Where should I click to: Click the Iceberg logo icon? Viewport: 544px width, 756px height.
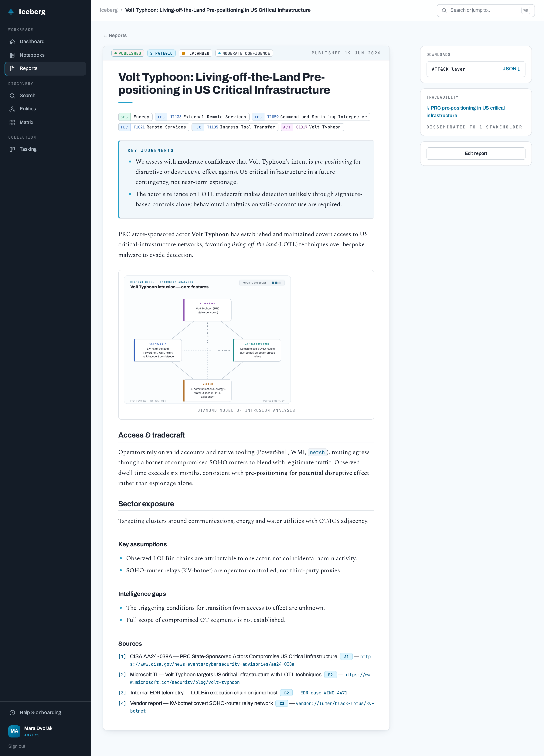[11, 12]
